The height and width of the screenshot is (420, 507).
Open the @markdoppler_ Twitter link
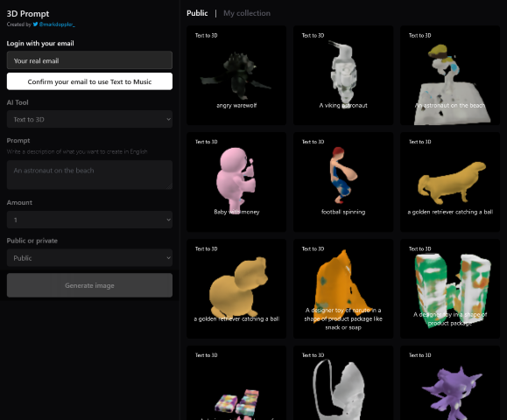coord(57,24)
